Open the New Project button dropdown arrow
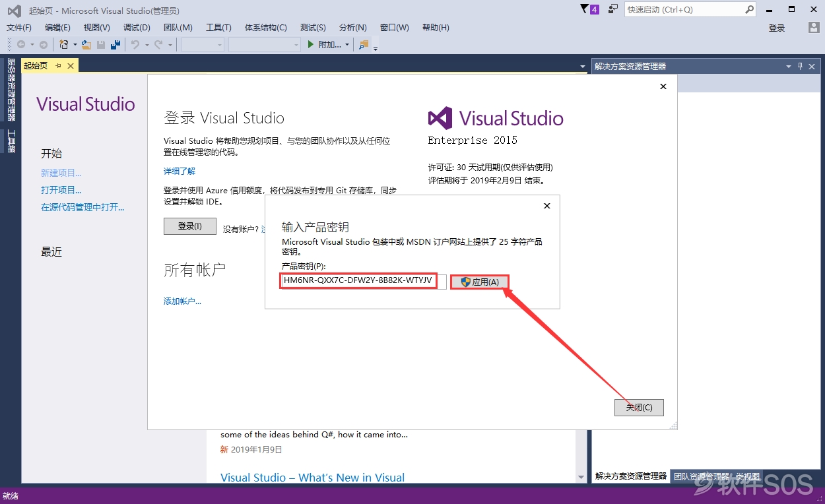 coord(75,45)
